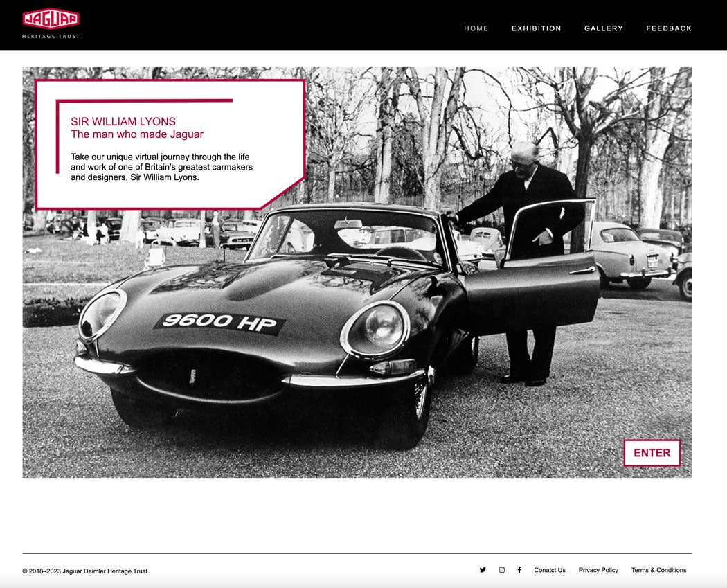Open the Gallery menu item
This screenshot has height=588, width=727.
point(604,28)
